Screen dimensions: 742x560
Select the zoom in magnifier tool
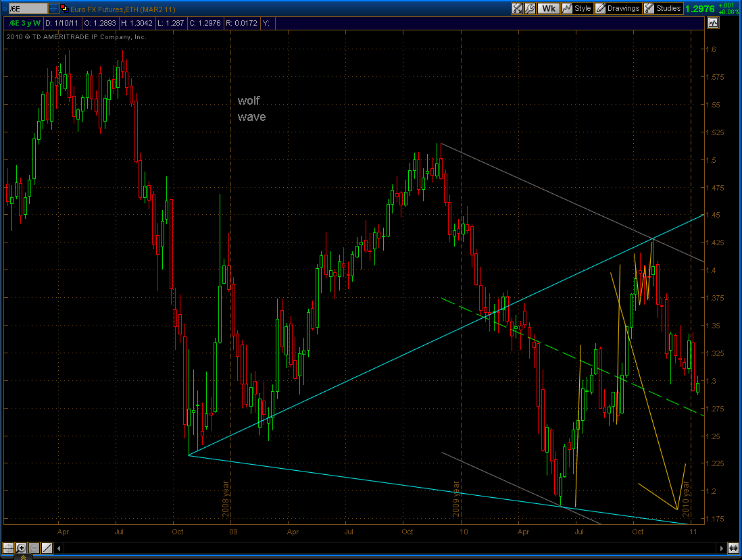point(22,548)
